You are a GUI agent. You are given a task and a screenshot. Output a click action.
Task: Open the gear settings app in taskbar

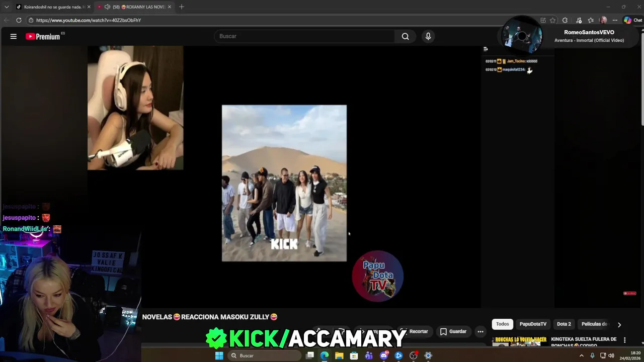point(428,355)
